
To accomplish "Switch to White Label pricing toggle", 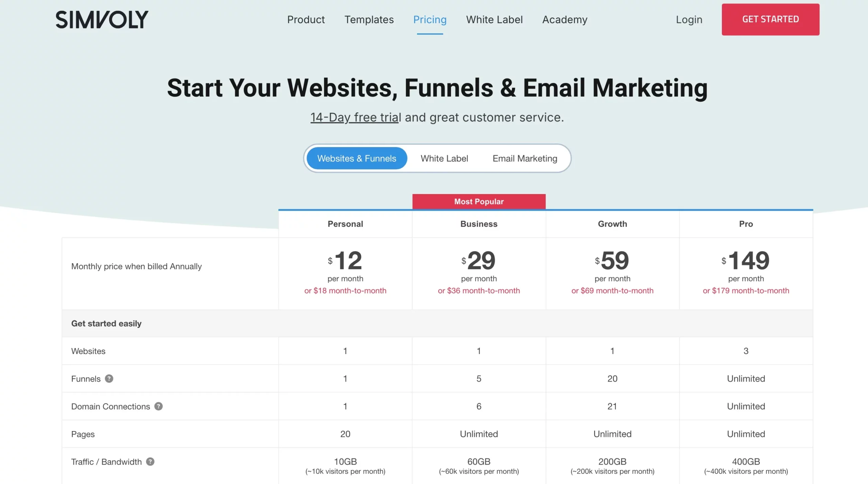I will click(x=444, y=158).
